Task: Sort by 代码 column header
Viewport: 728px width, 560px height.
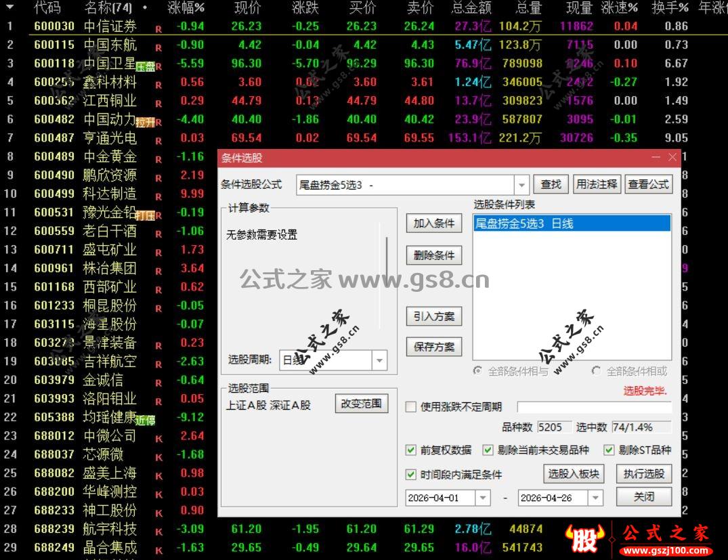Action: (x=47, y=7)
